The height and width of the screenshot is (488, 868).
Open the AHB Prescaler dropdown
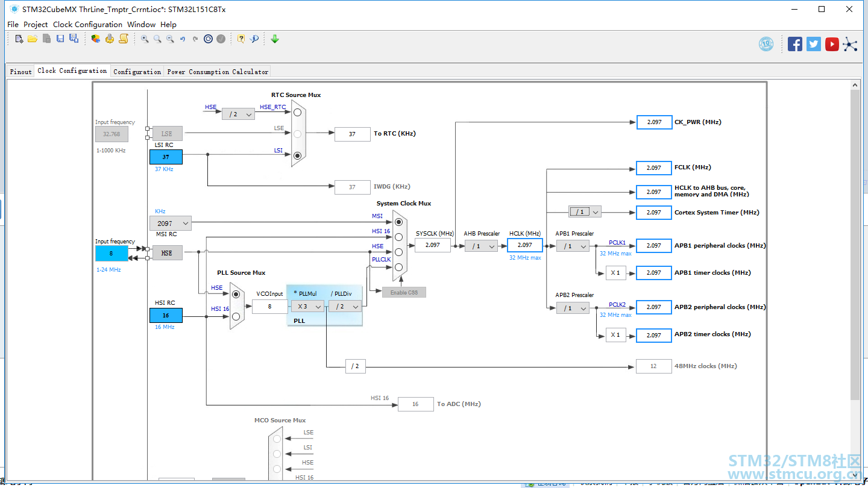click(x=481, y=246)
